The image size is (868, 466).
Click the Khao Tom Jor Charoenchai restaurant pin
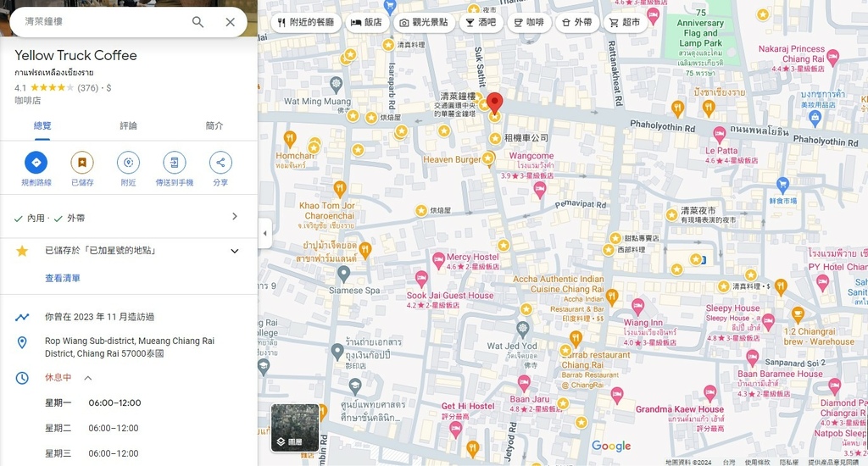(340, 190)
